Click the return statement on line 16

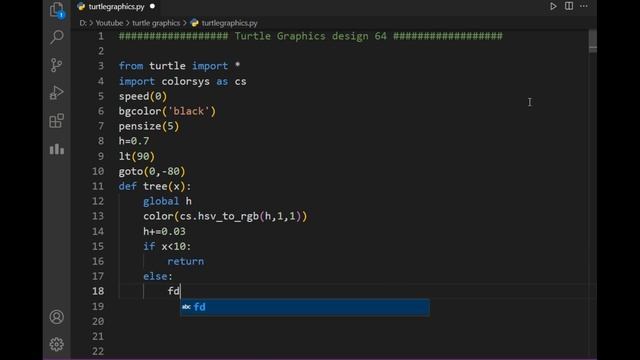click(x=186, y=261)
